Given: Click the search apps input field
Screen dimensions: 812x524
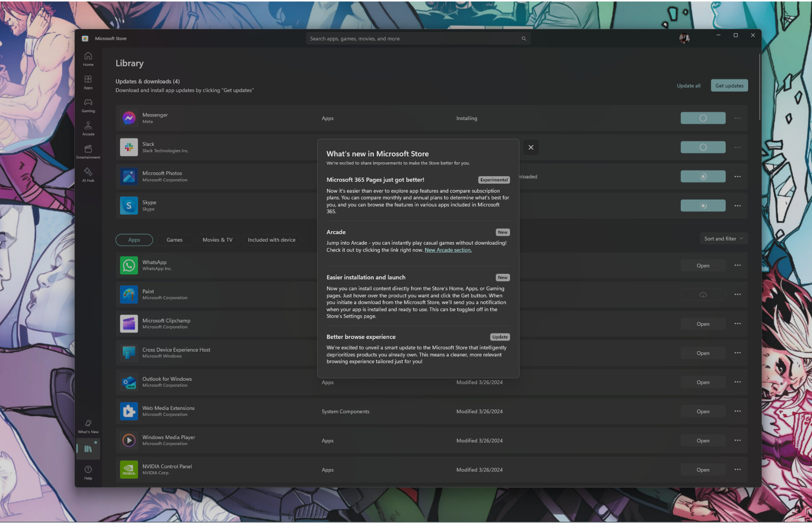Looking at the screenshot, I should click(x=418, y=38).
